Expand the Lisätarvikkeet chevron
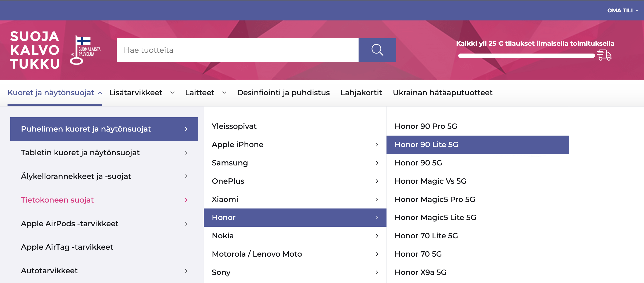 pyautogui.click(x=172, y=93)
